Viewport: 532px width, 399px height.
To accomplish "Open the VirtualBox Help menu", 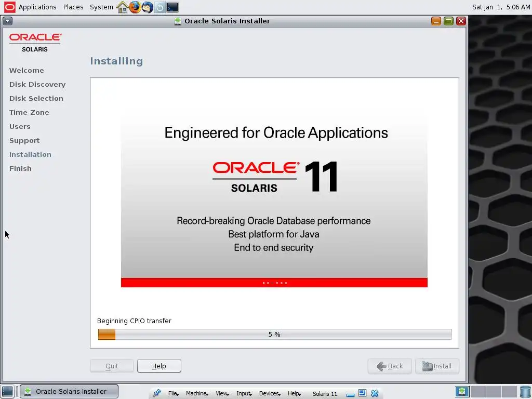I will [x=294, y=393].
